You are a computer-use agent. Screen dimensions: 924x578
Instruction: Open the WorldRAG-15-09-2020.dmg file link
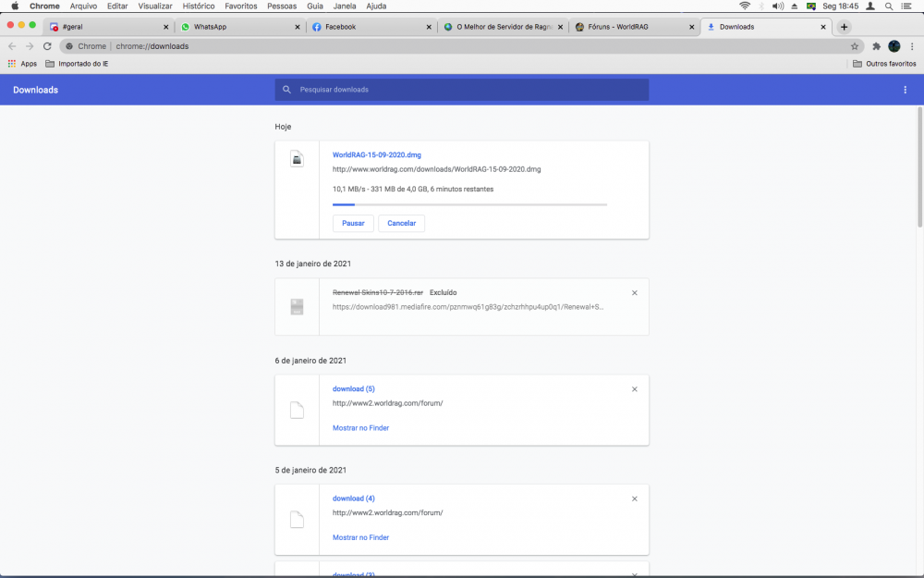[377, 155]
